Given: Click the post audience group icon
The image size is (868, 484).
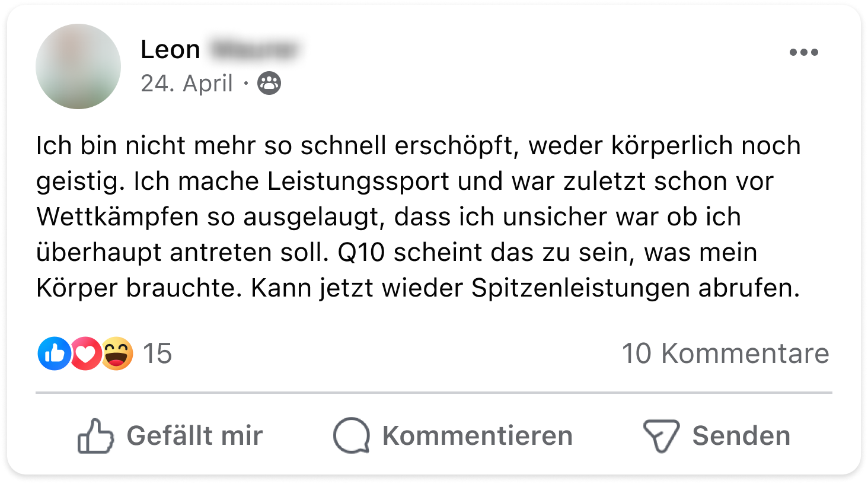Looking at the screenshot, I should tap(269, 84).
